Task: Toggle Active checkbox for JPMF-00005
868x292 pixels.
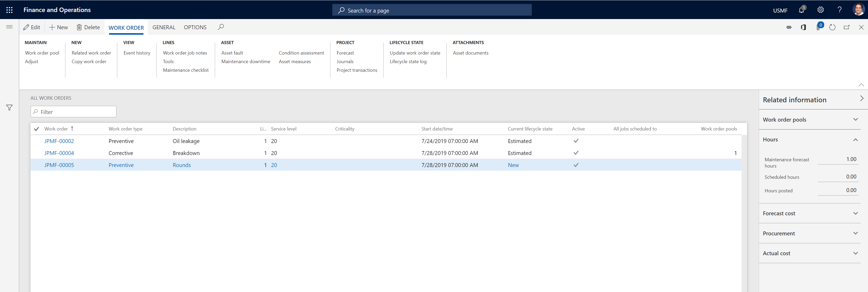Action: 576,165
